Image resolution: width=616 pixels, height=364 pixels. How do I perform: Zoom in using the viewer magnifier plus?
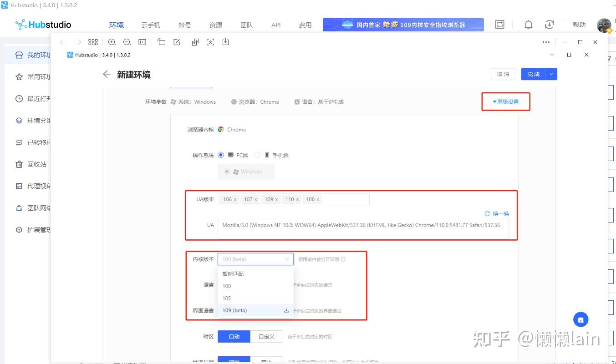tap(112, 42)
